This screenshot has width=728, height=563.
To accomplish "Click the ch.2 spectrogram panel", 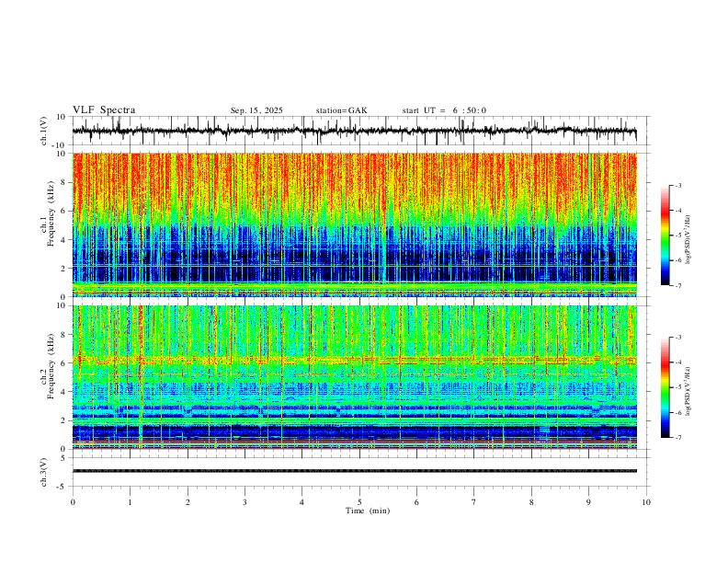I will 354,377.
